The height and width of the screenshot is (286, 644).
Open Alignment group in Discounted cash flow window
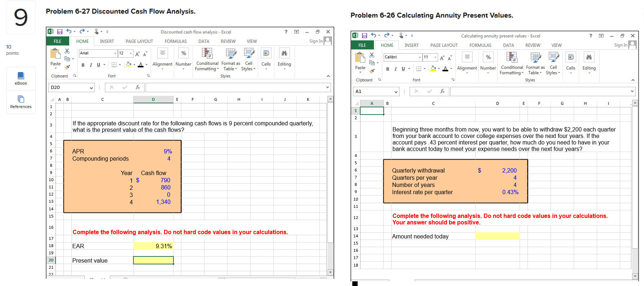pyautogui.click(x=162, y=59)
